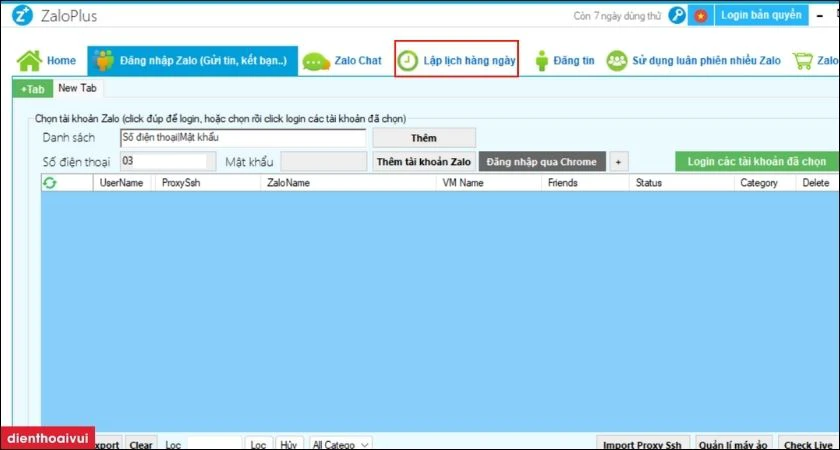Focus the Số điện thoại input field

tap(168, 161)
